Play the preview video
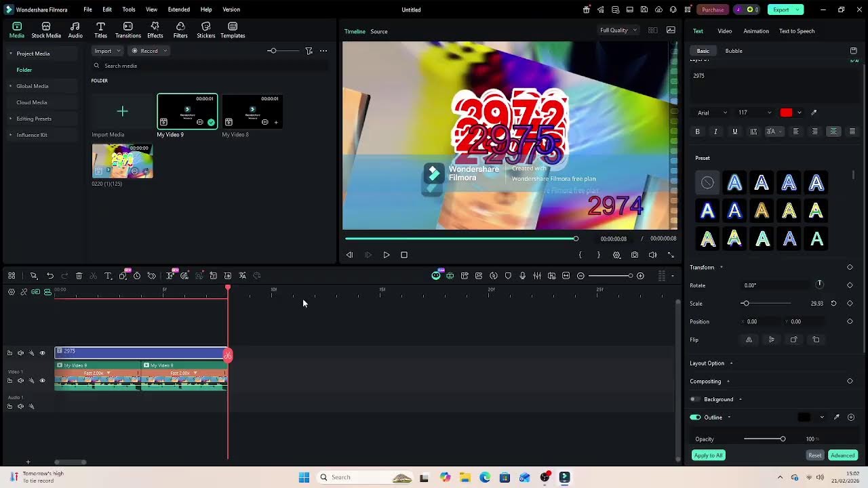The width and height of the screenshot is (868, 488). (386, 255)
